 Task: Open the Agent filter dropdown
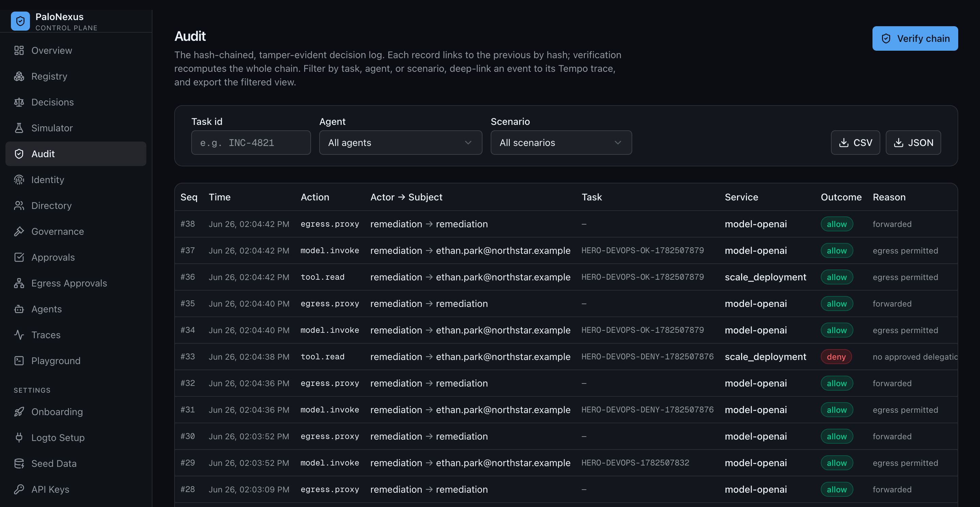click(401, 143)
